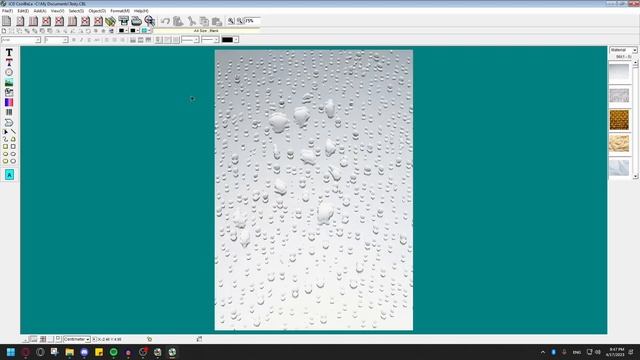Toggle bold text formatting

pyautogui.click(x=74, y=40)
